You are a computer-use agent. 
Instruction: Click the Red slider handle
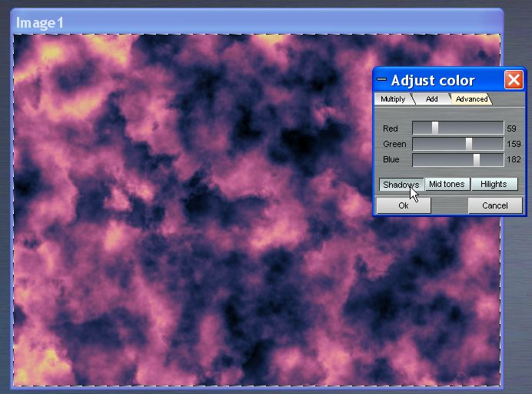tap(435, 129)
